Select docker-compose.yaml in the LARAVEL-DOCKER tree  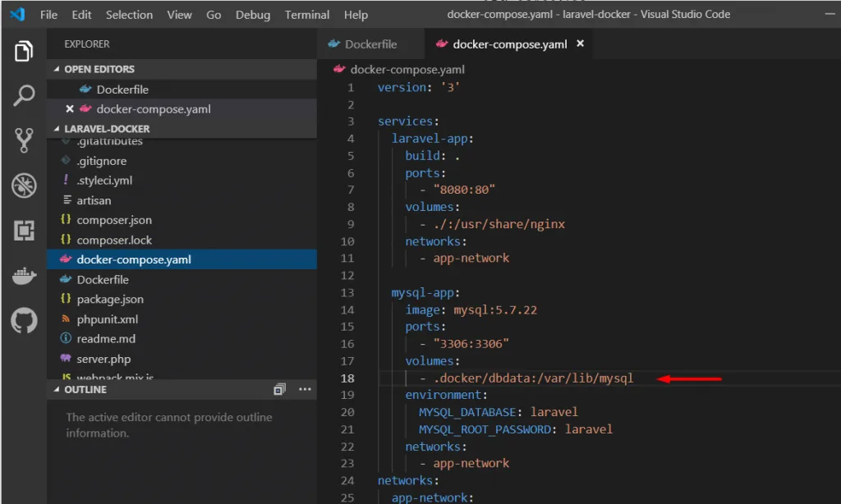coord(182,259)
